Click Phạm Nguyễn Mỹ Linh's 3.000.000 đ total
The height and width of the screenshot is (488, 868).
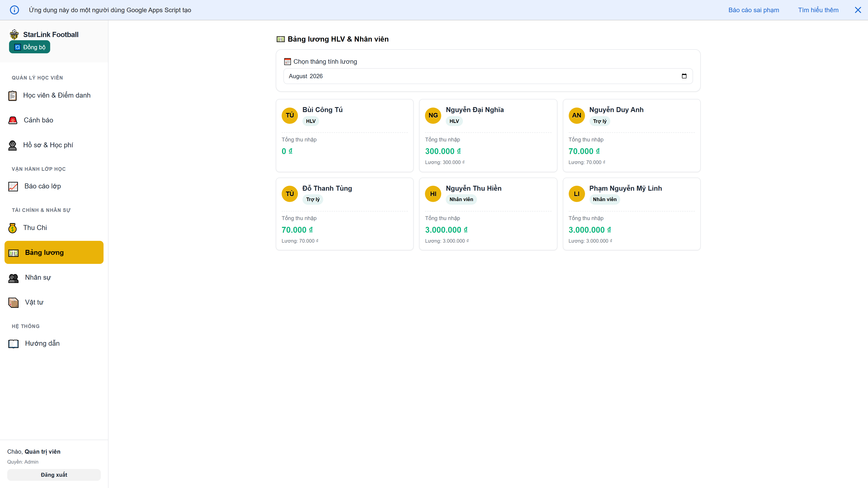pos(590,230)
